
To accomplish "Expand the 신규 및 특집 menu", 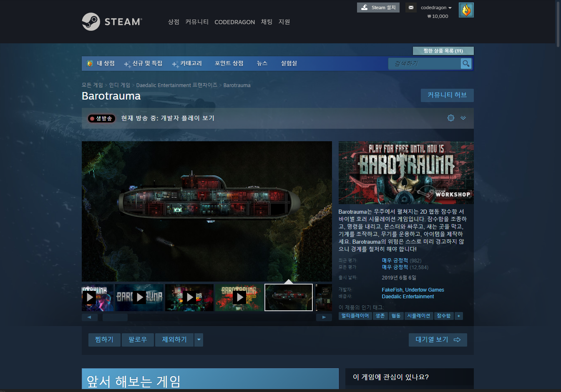I will tap(143, 63).
